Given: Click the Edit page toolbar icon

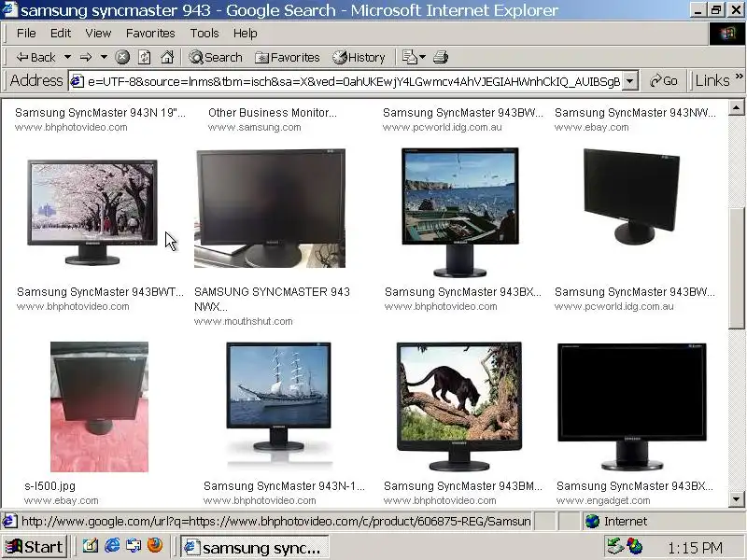Looking at the screenshot, I should [x=409, y=57].
